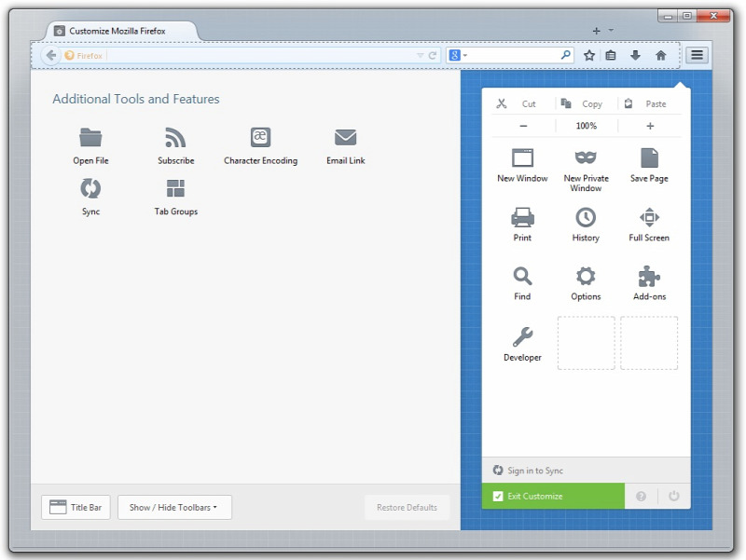Select the New Private Window mask icon

pos(586,157)
